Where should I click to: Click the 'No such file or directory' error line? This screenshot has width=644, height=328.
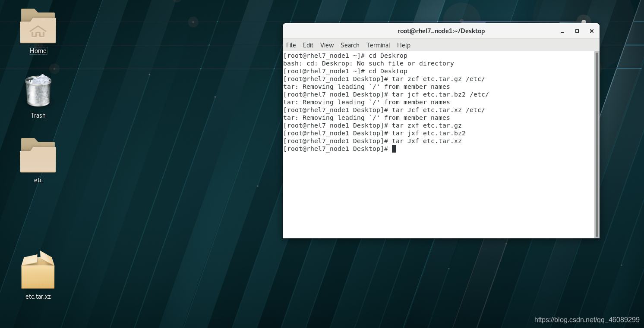[369, 63]
